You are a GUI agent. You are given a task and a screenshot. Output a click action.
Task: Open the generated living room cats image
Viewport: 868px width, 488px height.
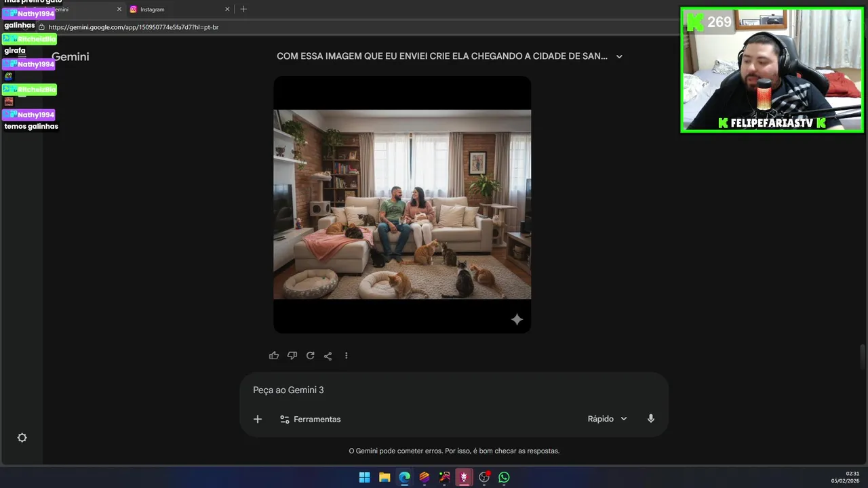tap(402, 204)
